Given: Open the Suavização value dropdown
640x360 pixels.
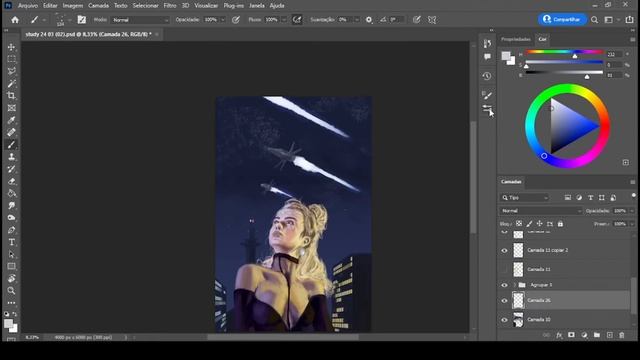Looking at the screenshot, I should [x=357, y=20].
